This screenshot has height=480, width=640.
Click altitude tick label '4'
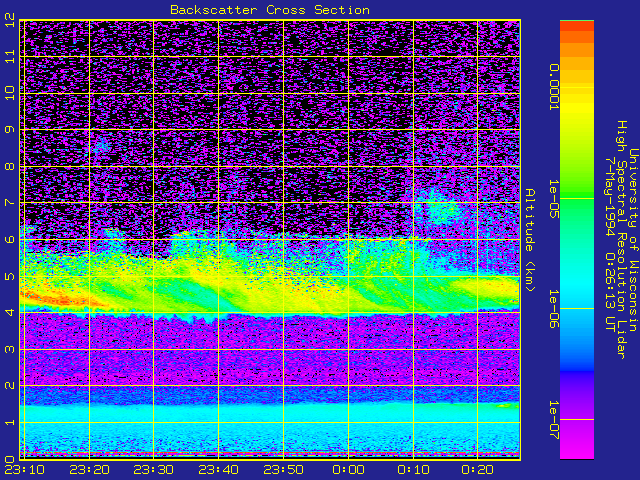[x=11, y=313]
